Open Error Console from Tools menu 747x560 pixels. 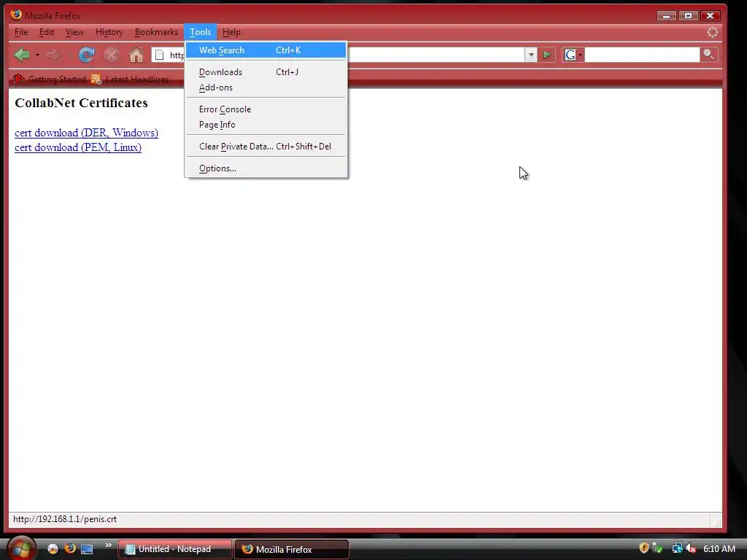click(x=266, y=109)
